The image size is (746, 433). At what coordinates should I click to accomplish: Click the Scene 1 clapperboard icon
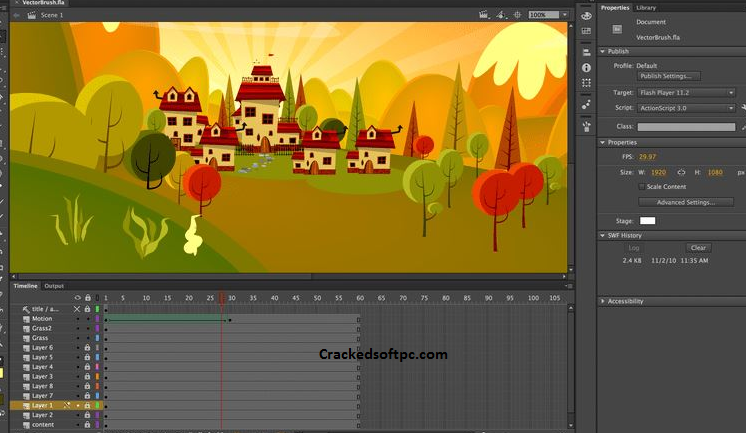click(x=31, y=15)
